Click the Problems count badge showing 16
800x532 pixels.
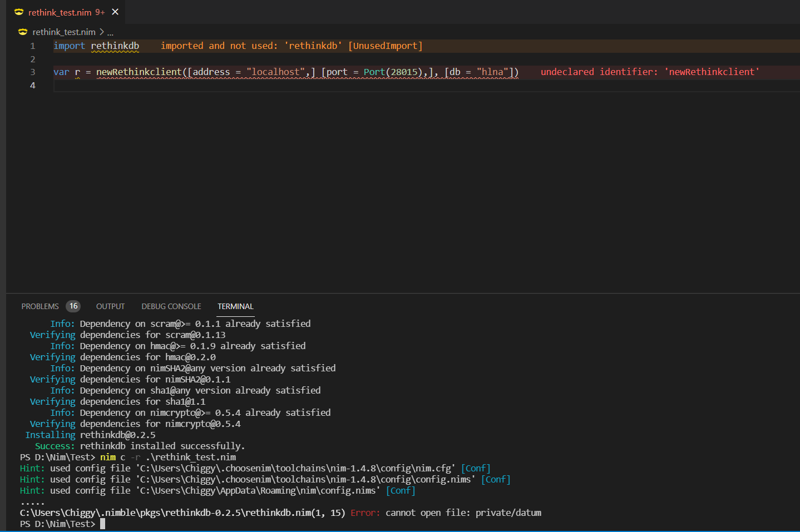(x=73, y=306)
